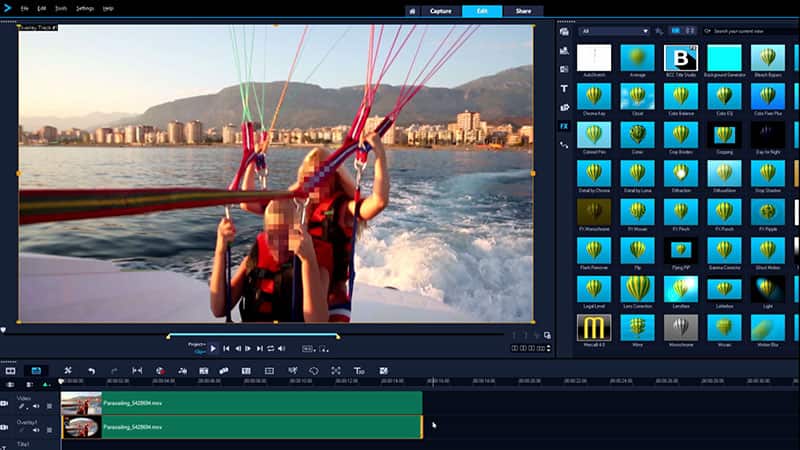
Task: Select the Chroma Key filter thumbnail
Action: (593, 96)
